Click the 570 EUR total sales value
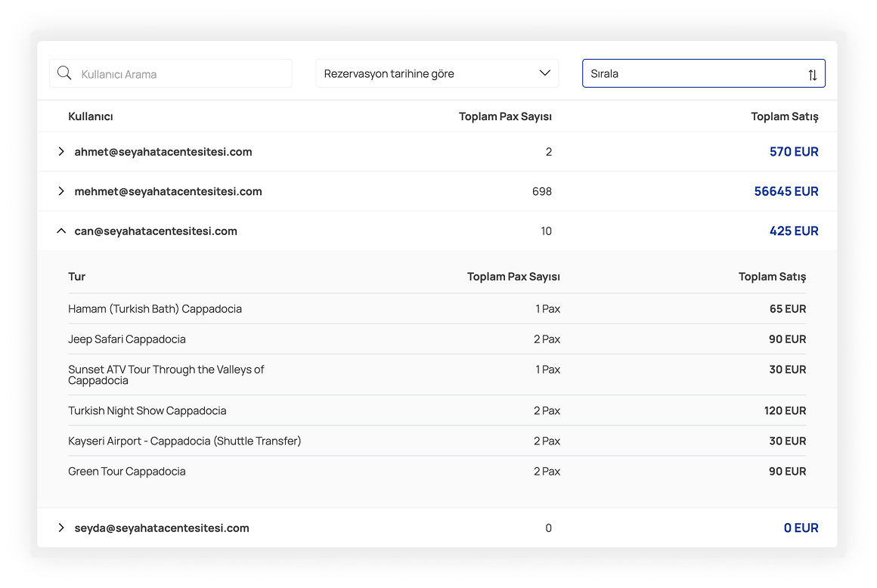Screen dimensions: 877x588 coord(793,152)
